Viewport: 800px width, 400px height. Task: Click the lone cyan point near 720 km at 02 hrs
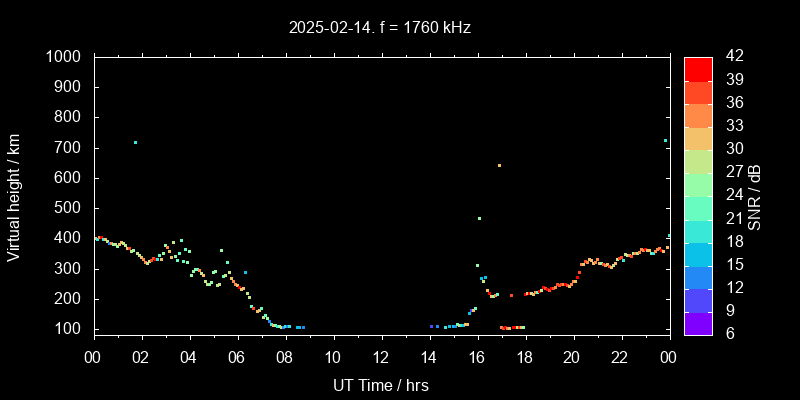[135, 142]
